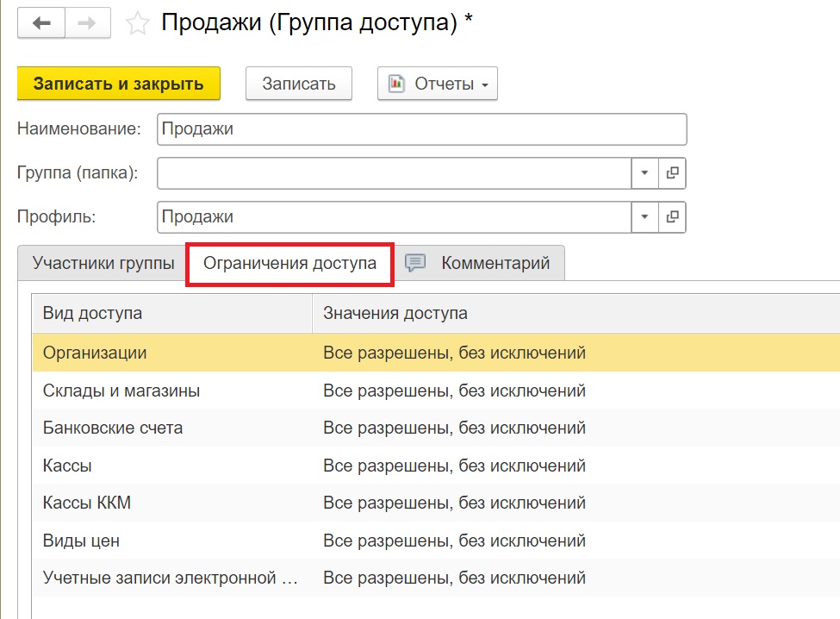Viewport: 840px width, 619px height.
Task: Click access value for Склады и магазины
Action: tap(454, 391)
